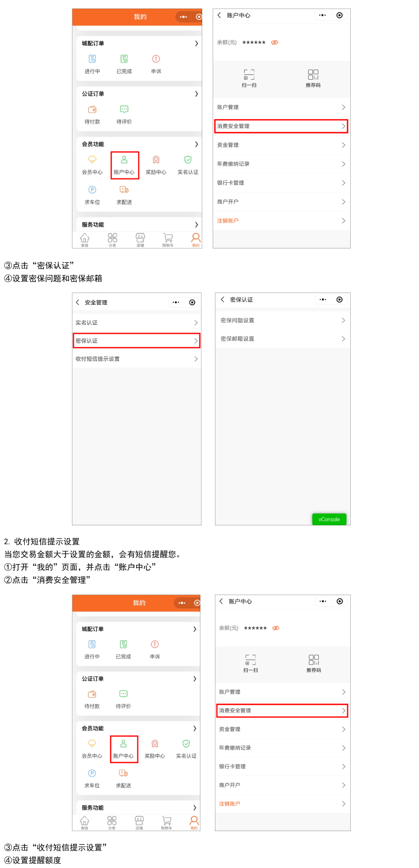Expand 城配订单 chevron in the upper 我的 page
Screen dimensions: 419x868
(x=196, y=43)
